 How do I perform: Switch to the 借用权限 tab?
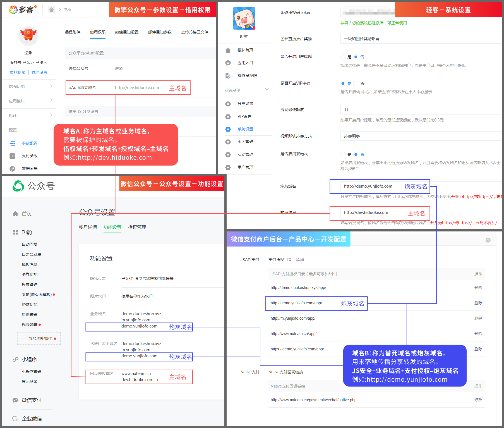[98, 32]
